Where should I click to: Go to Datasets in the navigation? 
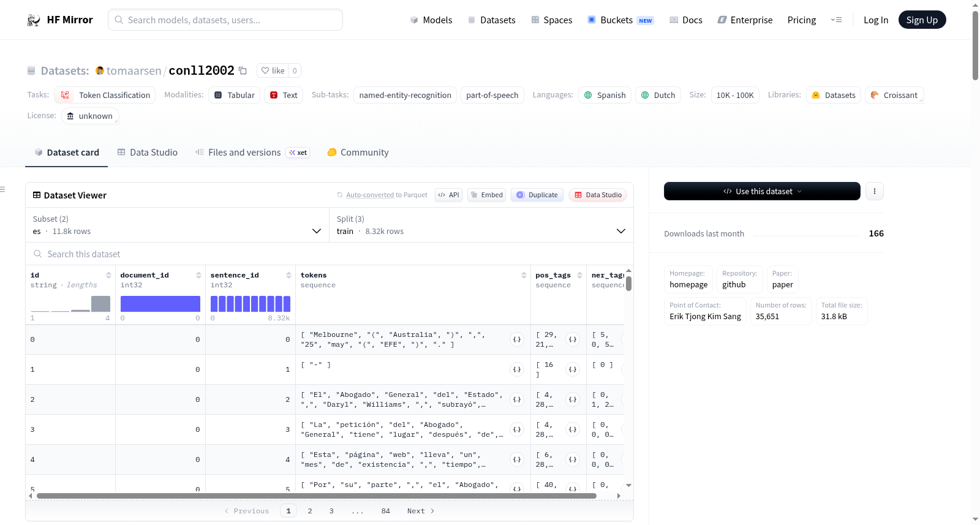pos(492,20)
